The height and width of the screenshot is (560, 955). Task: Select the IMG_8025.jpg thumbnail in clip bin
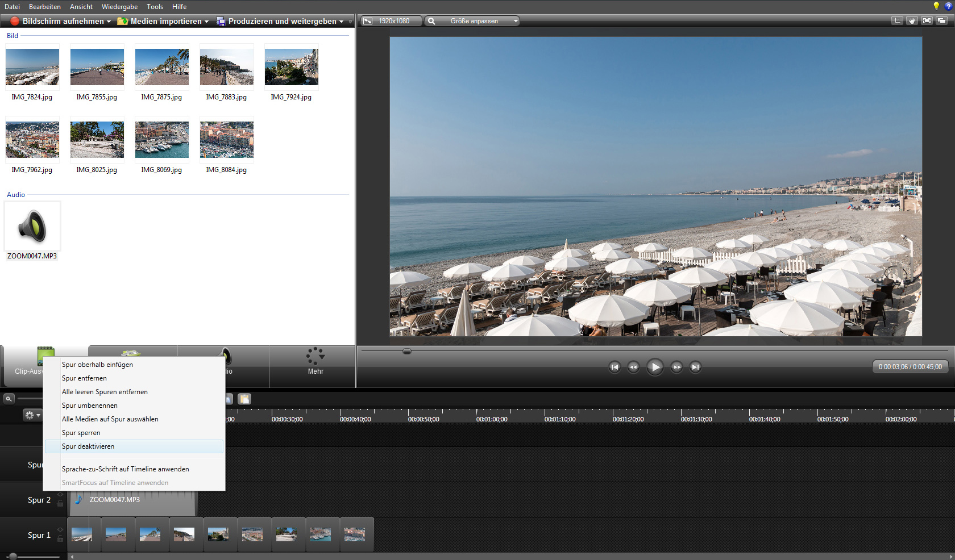pos(97,139)
